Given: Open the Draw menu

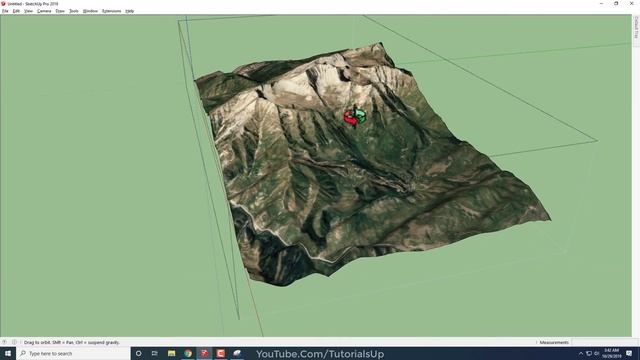Looking at the screenshot, I should click(60, 11).
